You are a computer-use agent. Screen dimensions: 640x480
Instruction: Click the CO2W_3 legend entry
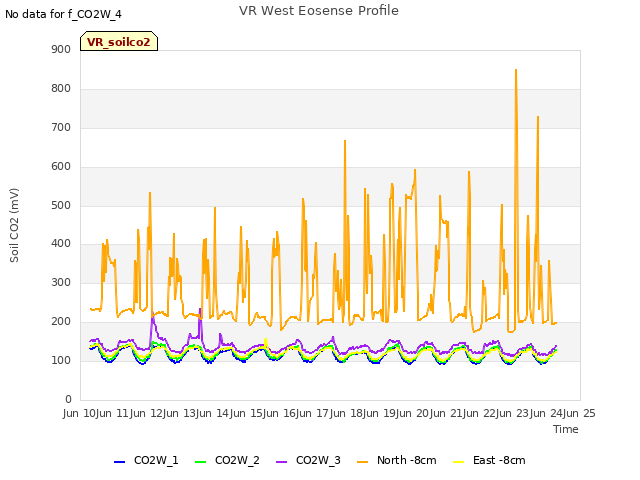pyautogui.click(x=308, y=460)
